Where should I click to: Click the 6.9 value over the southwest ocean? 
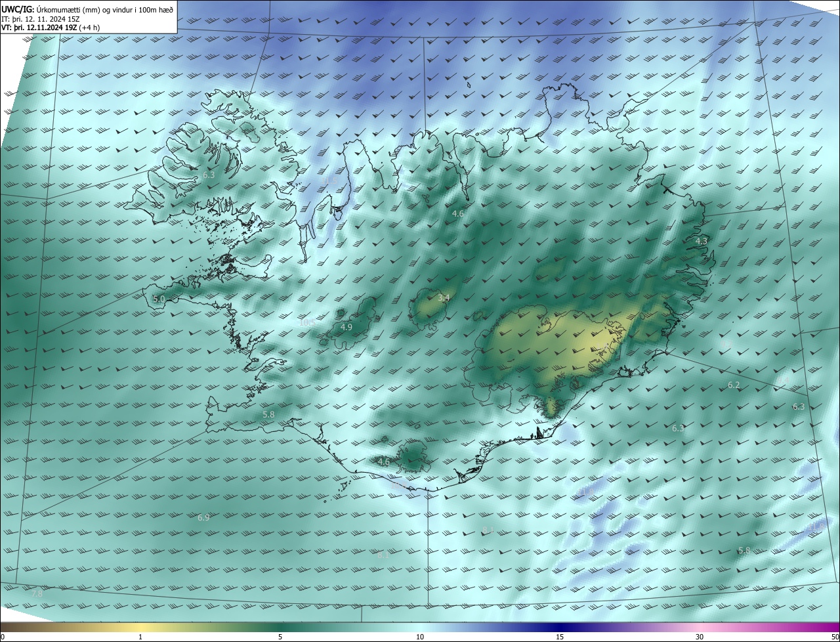[x=203, y=518]
